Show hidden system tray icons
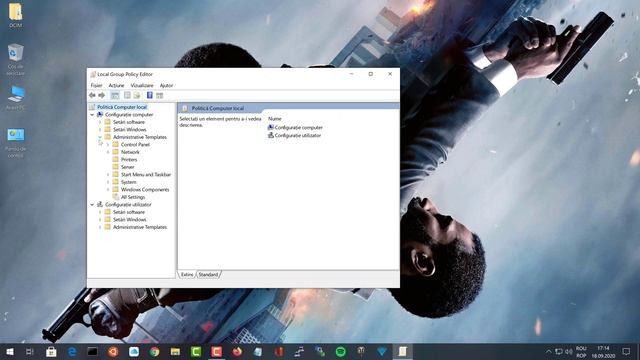 point(549,351)
